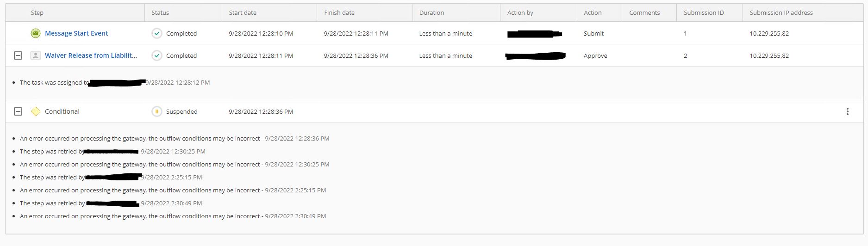Image resolution: width=868 pixels, height=246 pixels.
Task: Open the Waiver Release from Liability link
Action: (x=91, y=55)
